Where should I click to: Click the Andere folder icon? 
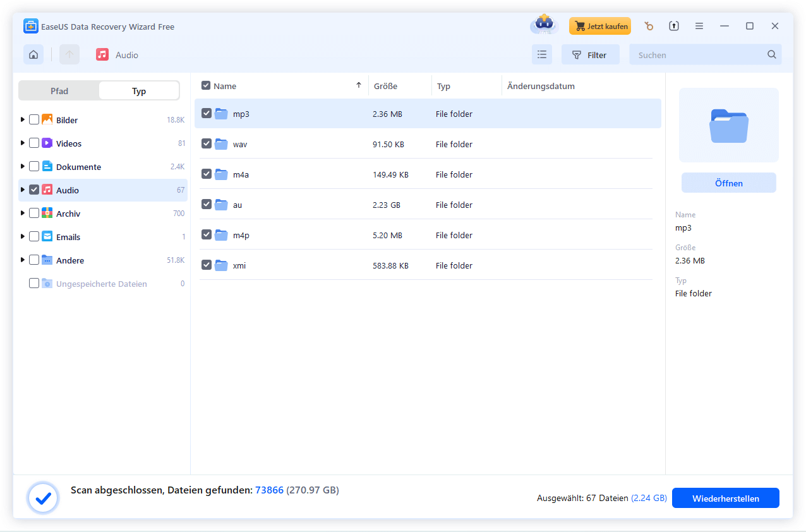tap(47, 260)
